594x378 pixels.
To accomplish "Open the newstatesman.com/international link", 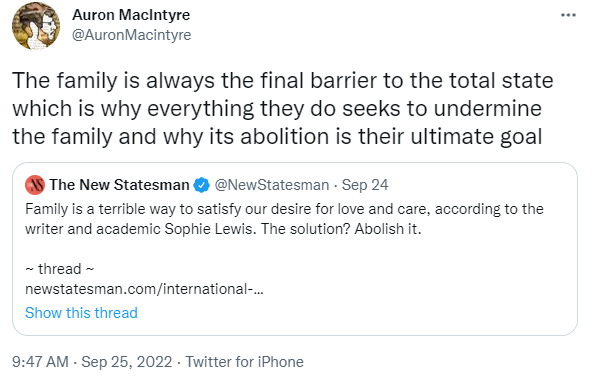I will pos(144,289).
